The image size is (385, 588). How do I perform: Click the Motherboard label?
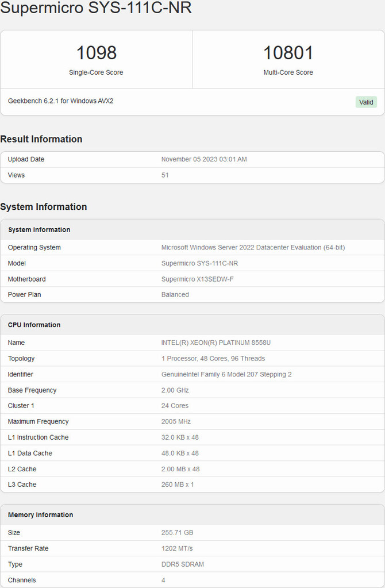pyautogui.click(x=26, y=279)
